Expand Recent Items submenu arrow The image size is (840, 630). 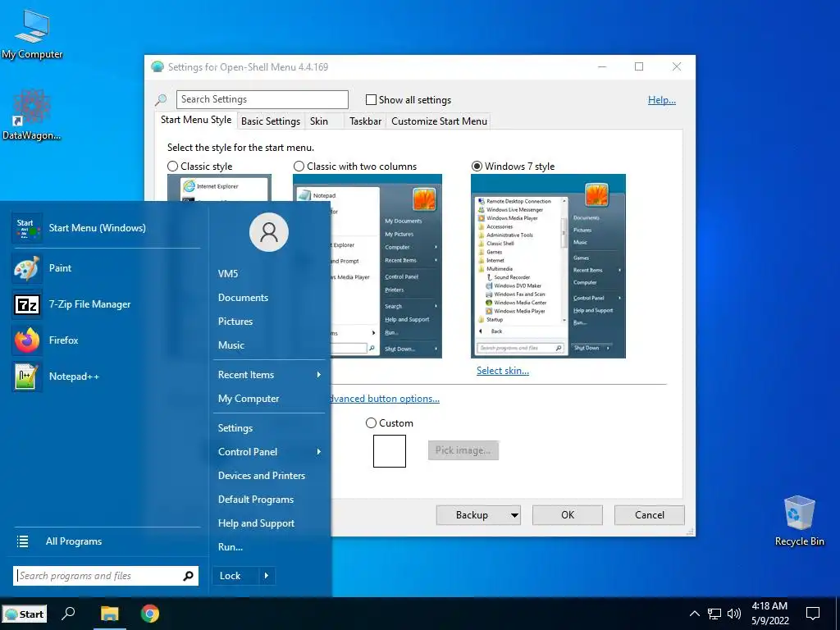319,374
